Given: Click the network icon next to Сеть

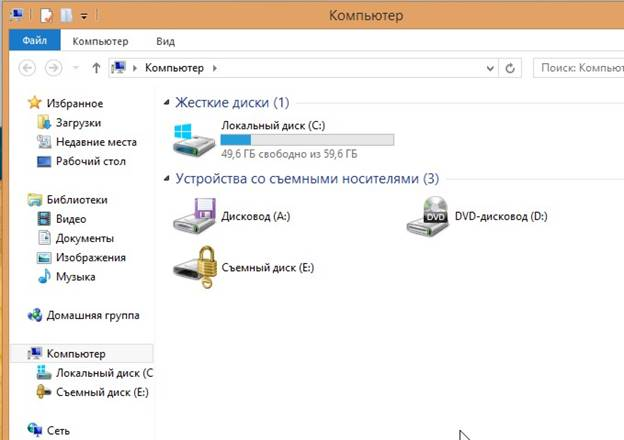Looking at the screenshot, I should pos(35,430).
